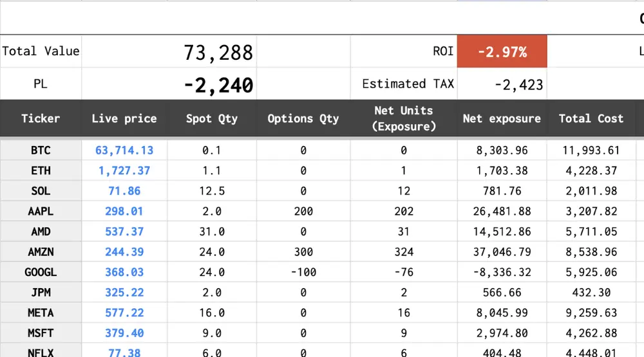Select ETH total cost 4,228.37
Image resolution: width=644 pixels, height=357 pixels.
591,170
